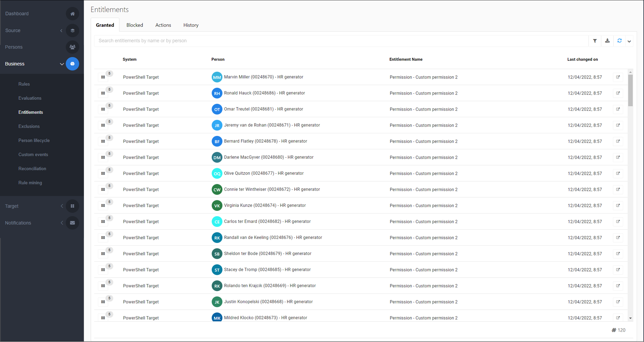This screenshot has height=342, width=644.
Task: Click grid icon in Ronald Hauck row
Action: (x=103, y=93)
